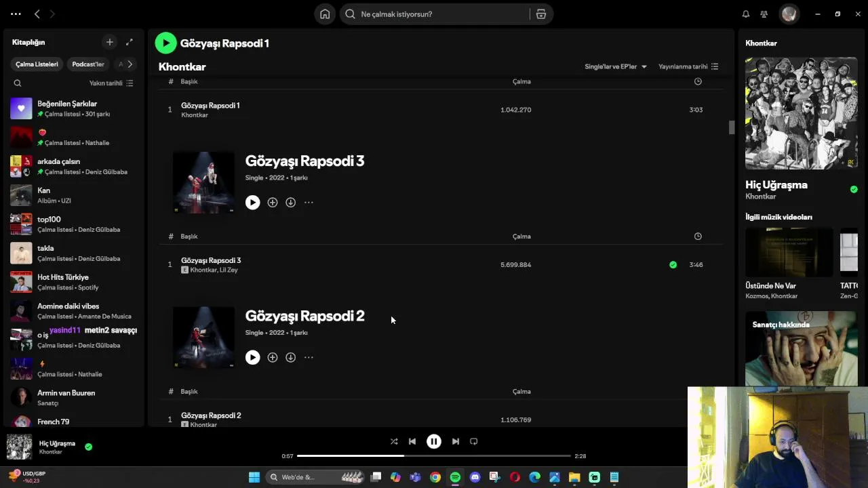868x488 pixels.
Task: Expand the library panel to full view
Action: pos(130,42)
